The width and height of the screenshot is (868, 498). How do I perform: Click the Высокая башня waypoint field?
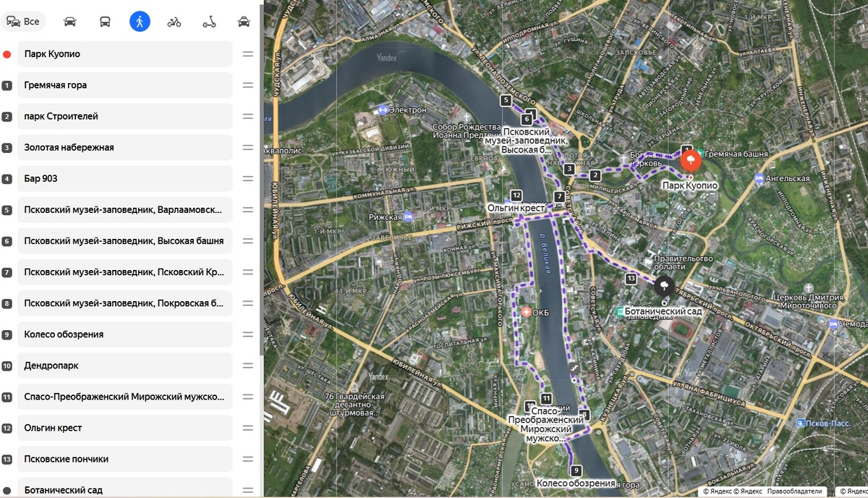(124, 241)
